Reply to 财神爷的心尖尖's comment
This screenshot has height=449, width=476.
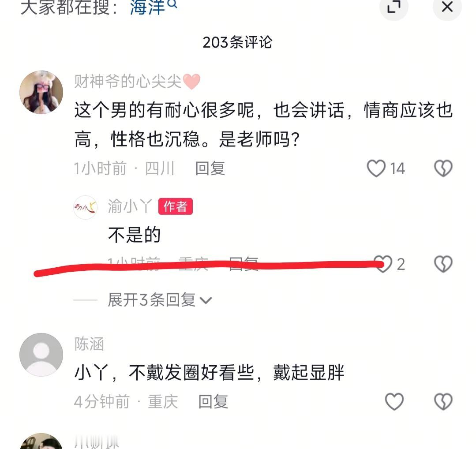click(210, 168)
